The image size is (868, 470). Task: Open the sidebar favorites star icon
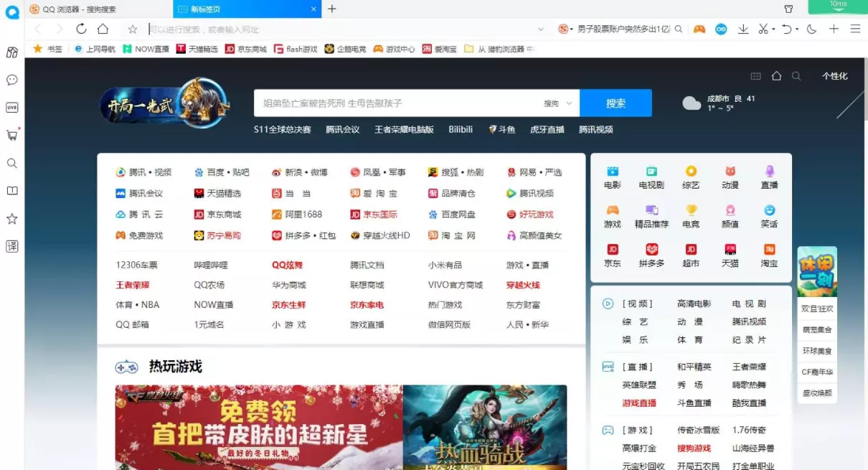(x=11, y=219)
